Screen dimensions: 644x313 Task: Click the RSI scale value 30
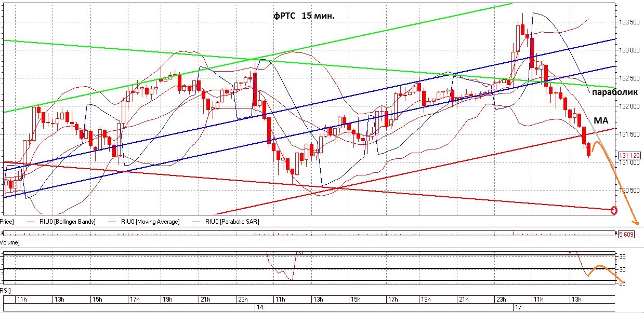click(622, 270)
